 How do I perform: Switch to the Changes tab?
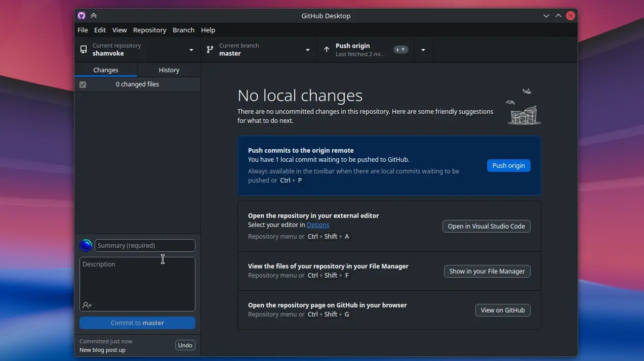(x=106, y=70)
